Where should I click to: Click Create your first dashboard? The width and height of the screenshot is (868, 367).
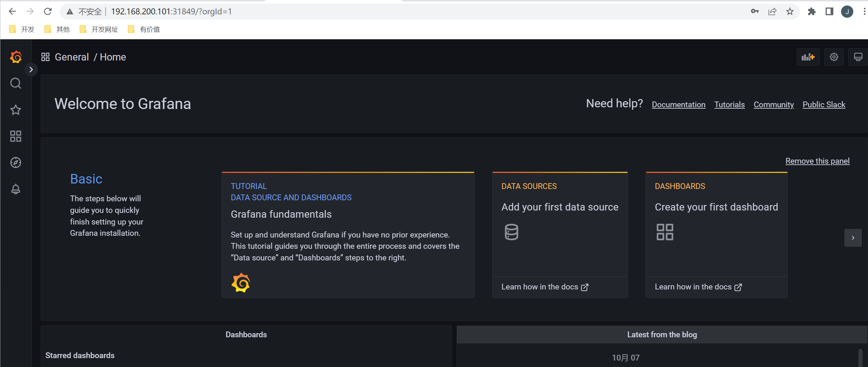716,207
